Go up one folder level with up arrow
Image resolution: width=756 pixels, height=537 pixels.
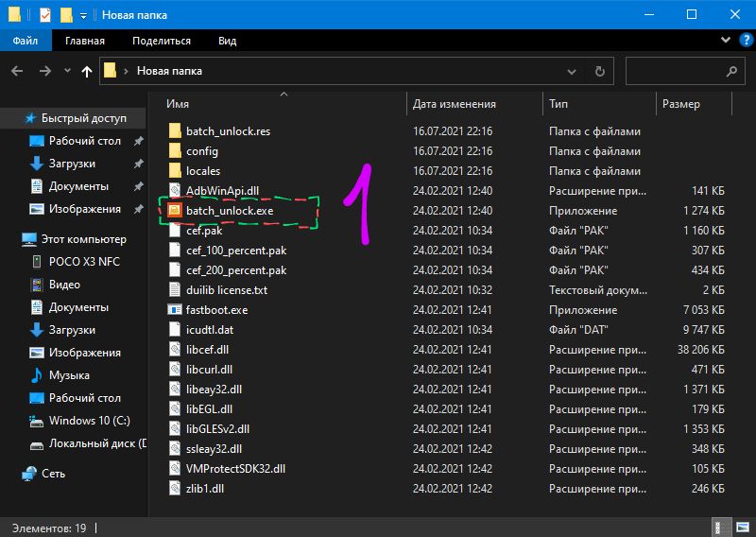[87, 71]
